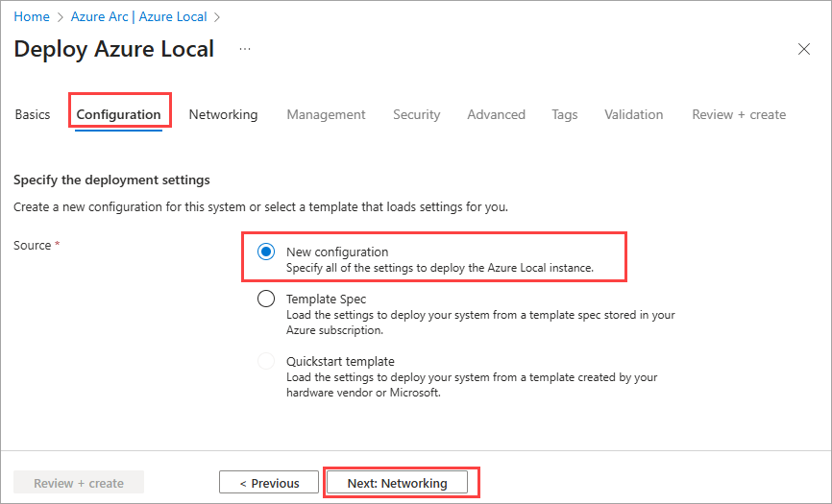Click the Review + create button

pos(79,483)
